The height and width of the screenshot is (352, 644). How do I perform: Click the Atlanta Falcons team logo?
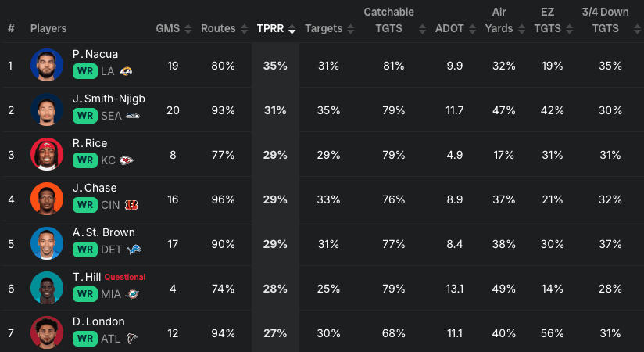(132, 339)
